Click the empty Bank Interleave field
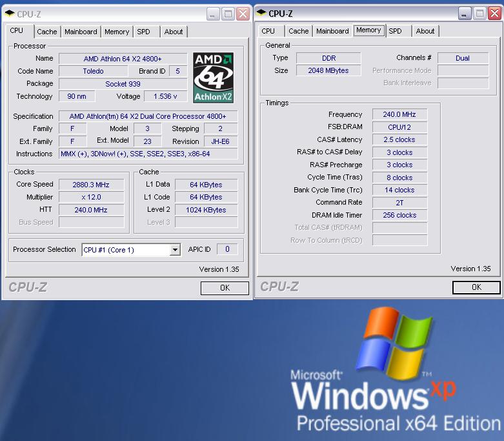 tap(463, 83)
